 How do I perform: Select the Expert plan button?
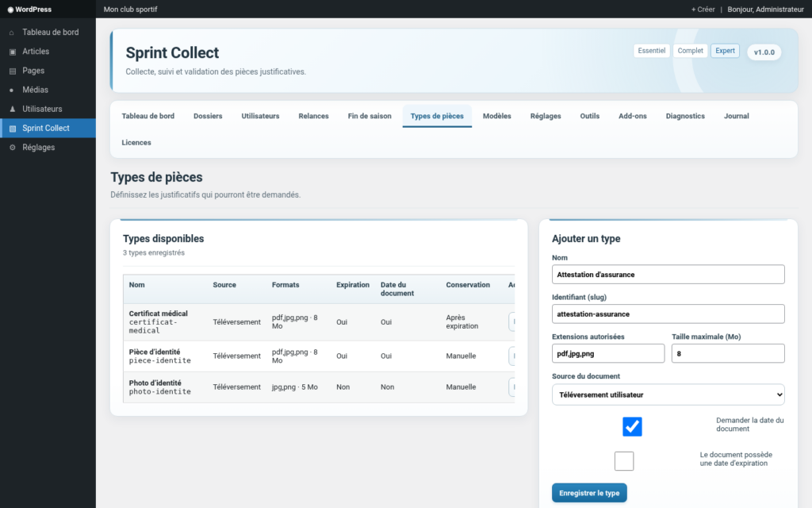pyautogui.click(x=725, y=51)
